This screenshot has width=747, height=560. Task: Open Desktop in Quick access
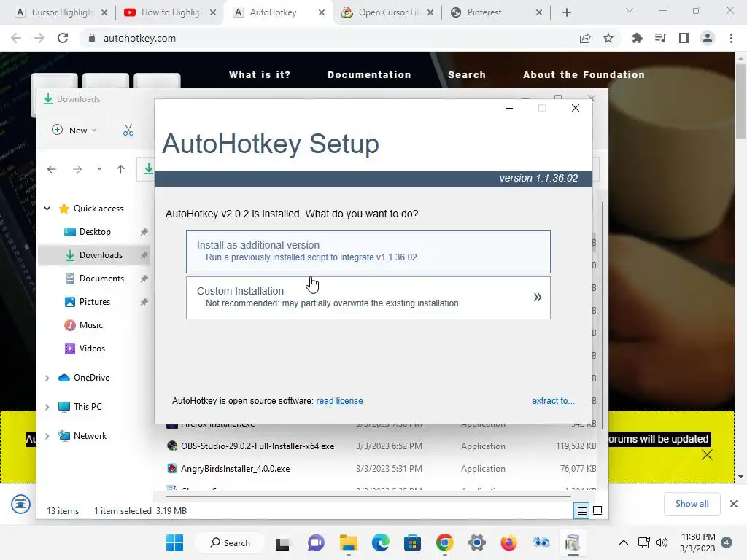[x=94, y=231]
